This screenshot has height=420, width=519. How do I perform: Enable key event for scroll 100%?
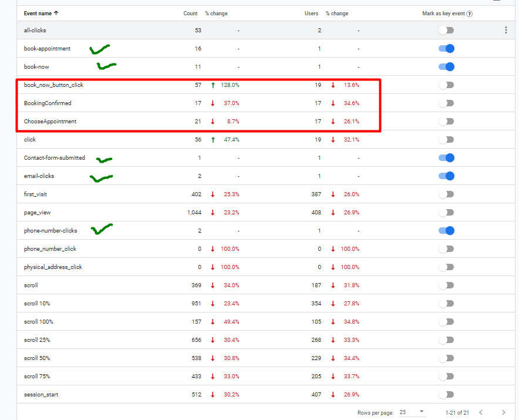point(446,322)
